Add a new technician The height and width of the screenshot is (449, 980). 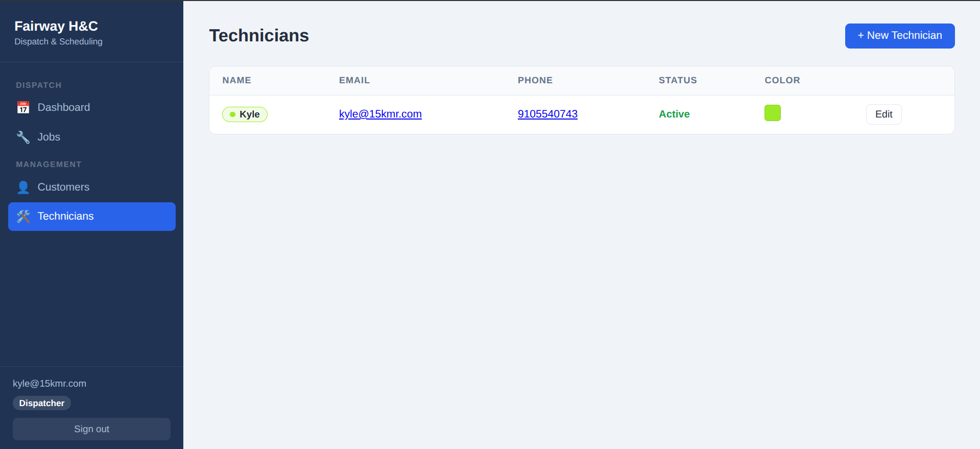pyautogui.click(x=899, y=36)
